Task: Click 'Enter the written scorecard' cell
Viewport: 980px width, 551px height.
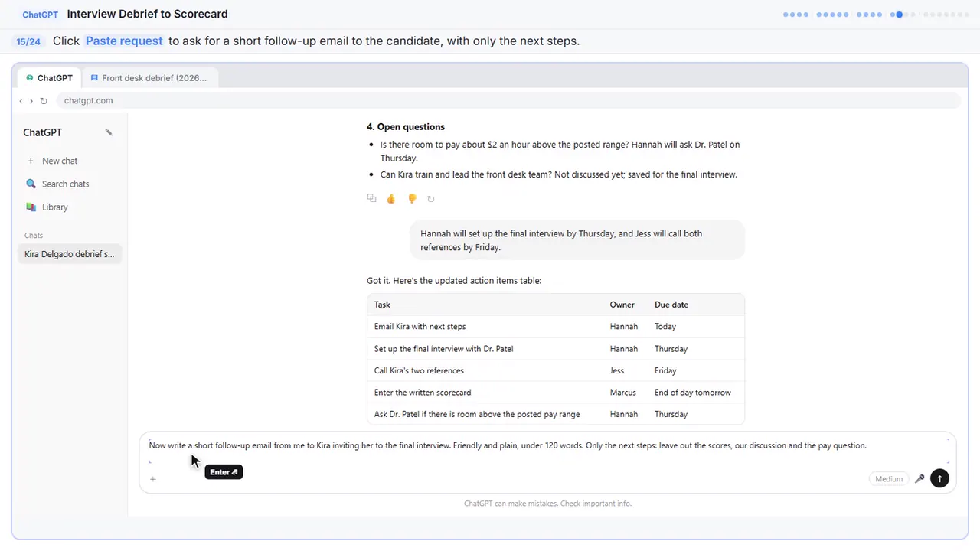Action: click(x=423, y=393)
